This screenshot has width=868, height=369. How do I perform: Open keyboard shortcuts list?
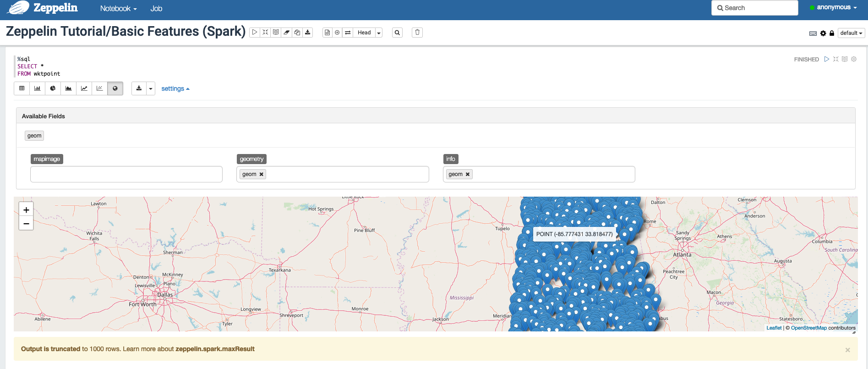[813, 33]
